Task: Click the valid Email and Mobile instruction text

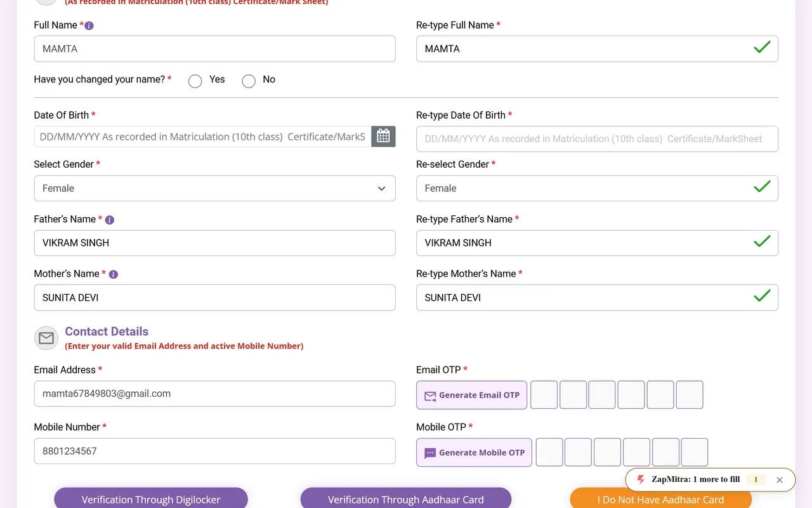Action: point(184,346)
